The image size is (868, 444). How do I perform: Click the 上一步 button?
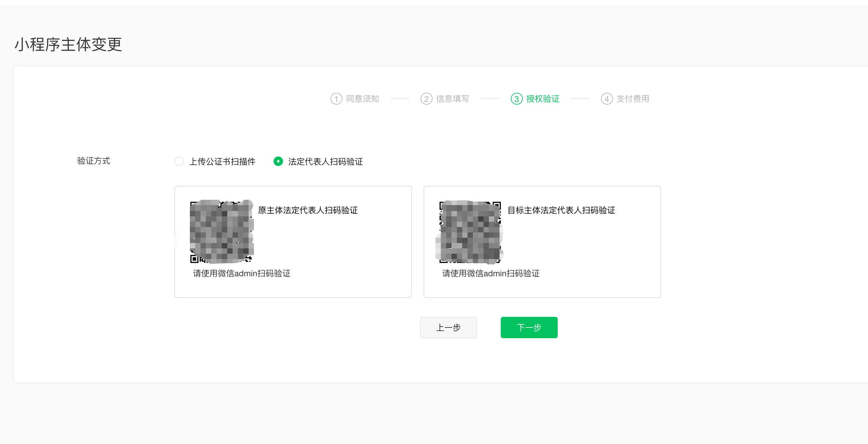pos(448,327)
